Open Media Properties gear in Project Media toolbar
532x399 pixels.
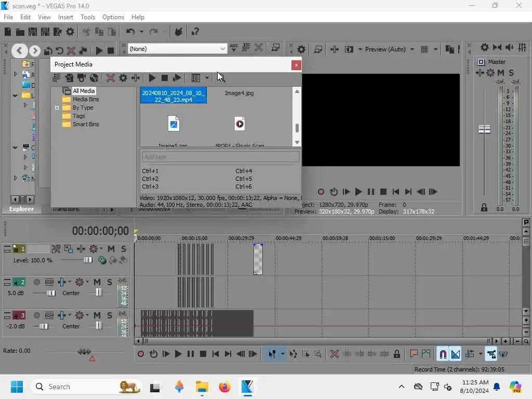(x=123, y=78)
